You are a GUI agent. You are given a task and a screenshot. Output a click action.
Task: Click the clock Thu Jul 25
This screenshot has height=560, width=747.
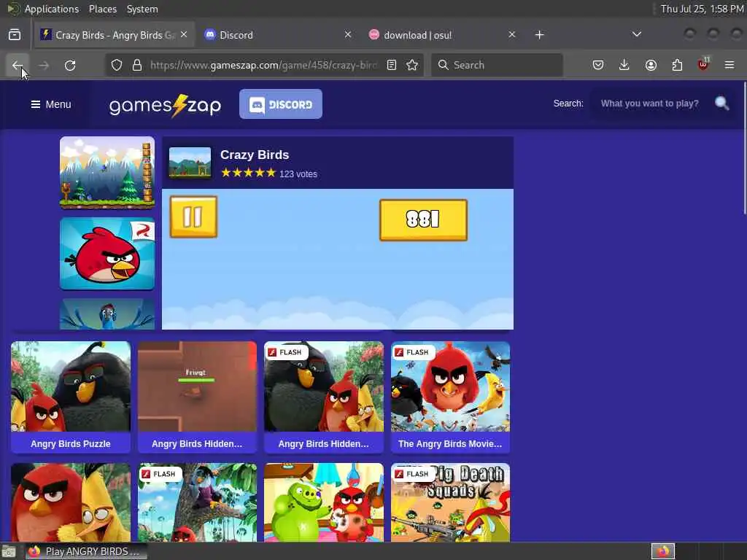702,9
